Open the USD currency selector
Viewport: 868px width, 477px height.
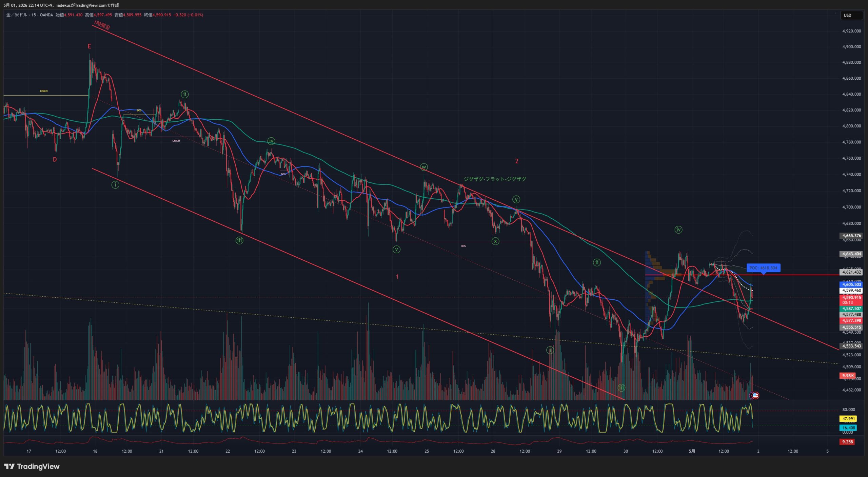click(851, 15)
